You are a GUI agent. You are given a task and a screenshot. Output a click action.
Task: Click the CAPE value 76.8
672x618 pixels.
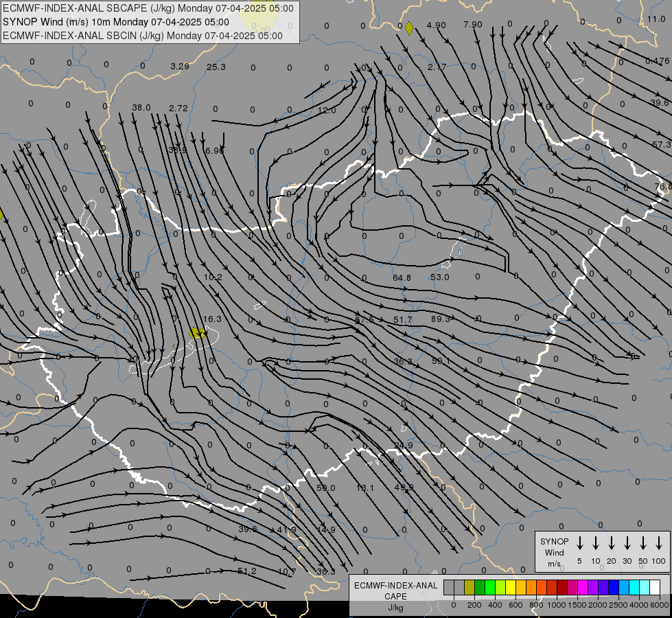664,187
